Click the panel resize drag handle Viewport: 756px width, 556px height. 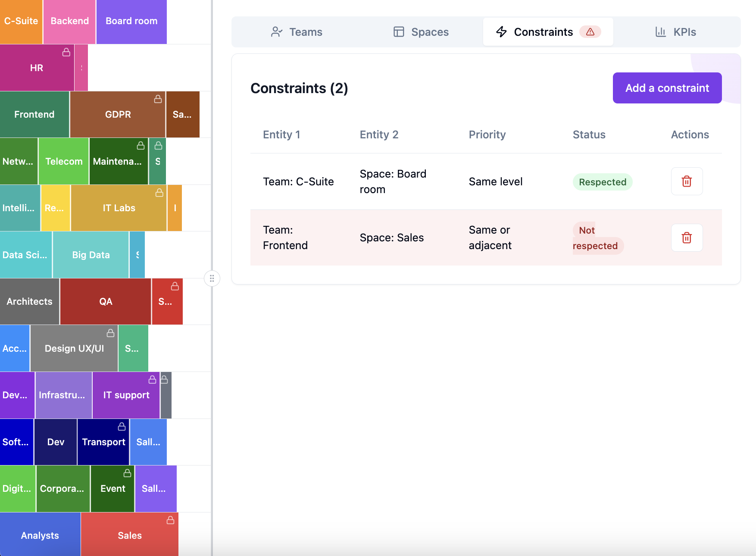[212, 278]
